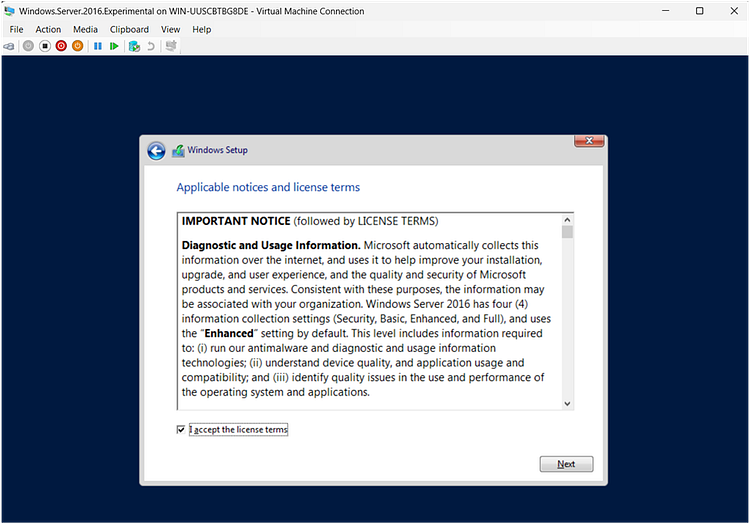Click the green Reset VM icon
Viewport: 750px width, 524px height.
pos(114,46)
